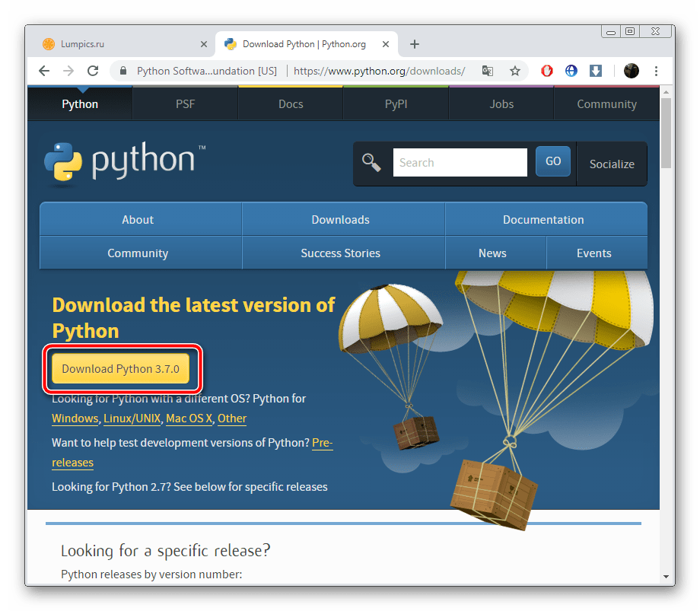Close the Download Python tab
This screenshot has height=611, width=700.
(386, 44)
